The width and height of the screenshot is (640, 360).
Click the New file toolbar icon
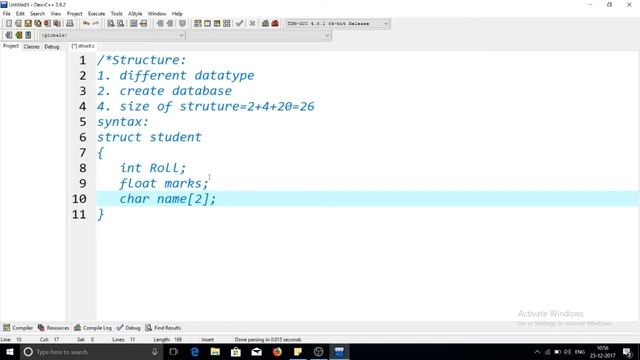pyautogui.click(x=9, y=24)
